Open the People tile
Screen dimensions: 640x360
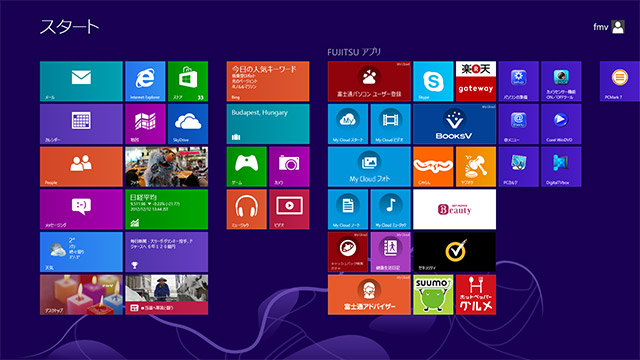81,167
